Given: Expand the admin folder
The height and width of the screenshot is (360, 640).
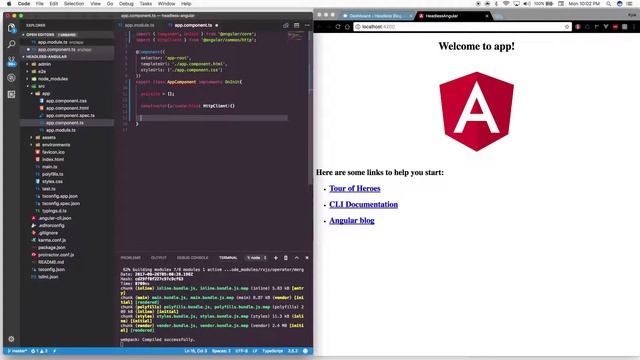Looking at the screenshot, I should [x=44, y=64].
